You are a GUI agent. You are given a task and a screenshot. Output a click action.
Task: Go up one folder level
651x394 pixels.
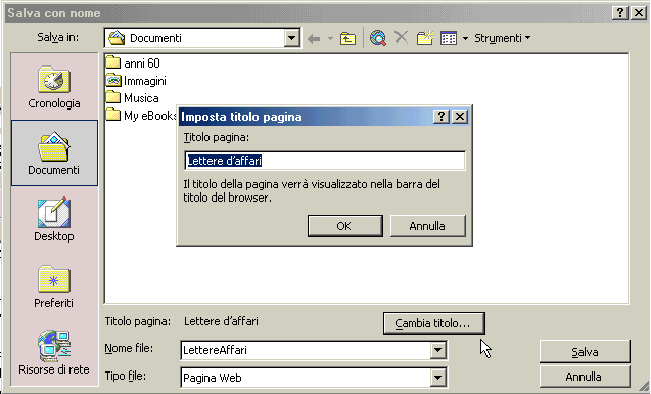(348, 39)
